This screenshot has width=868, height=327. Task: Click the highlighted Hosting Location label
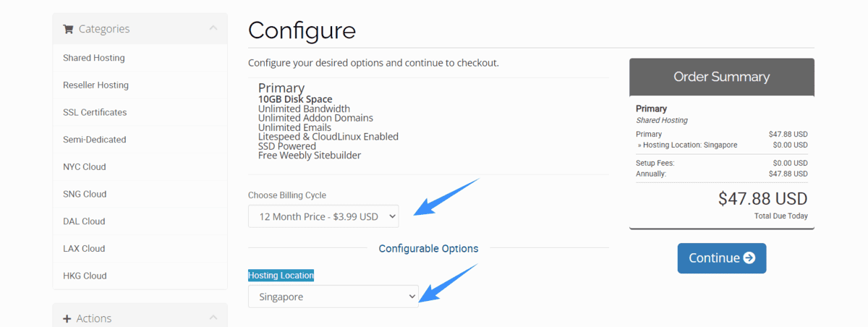(x=281, y=275)
